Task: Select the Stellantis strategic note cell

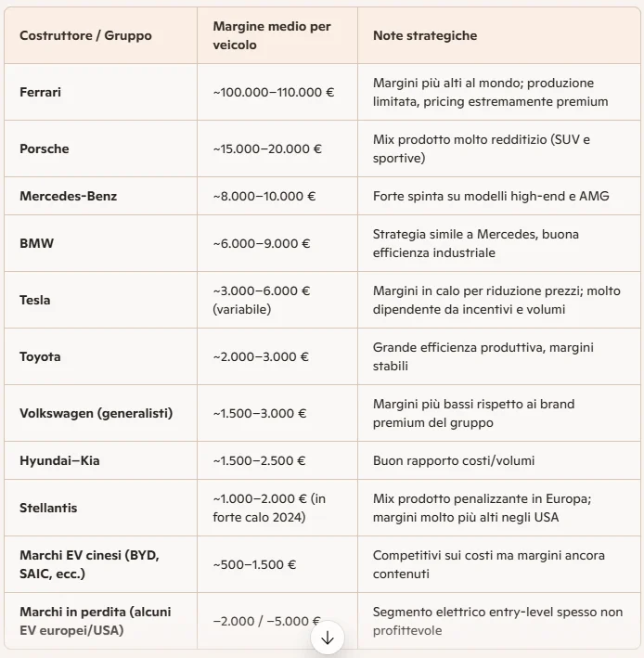Action: tap(499, 508)
